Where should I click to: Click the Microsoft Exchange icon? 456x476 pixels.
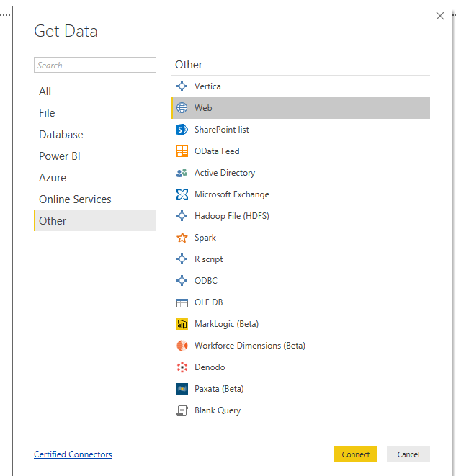[x=182, y=194]
